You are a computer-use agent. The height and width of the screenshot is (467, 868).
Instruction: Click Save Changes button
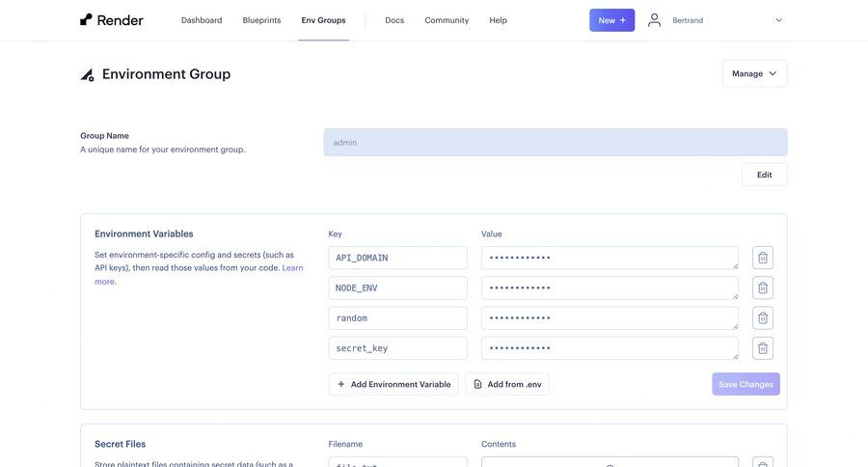click(x=746, y=384)
